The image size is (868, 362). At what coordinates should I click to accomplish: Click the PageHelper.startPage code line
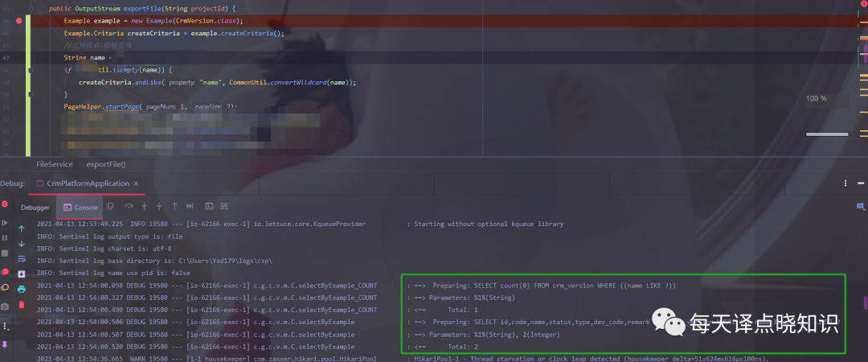[x=150, y=107]
